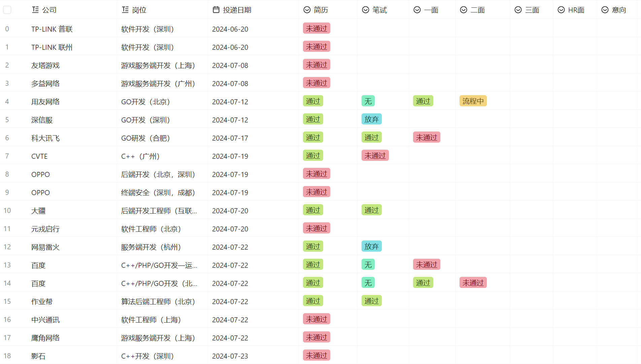Open the 岗位 column header
Screen dimensions: 641x364
[162, 10]
